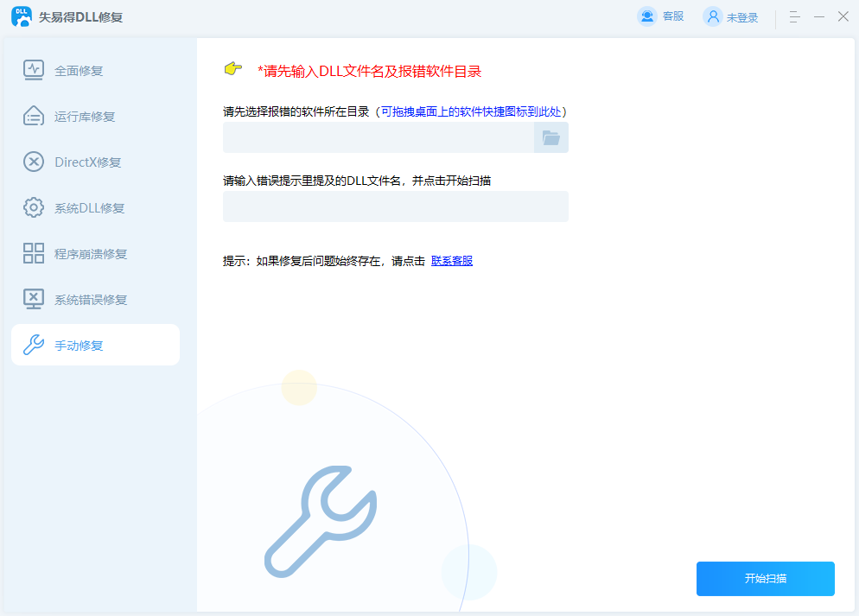Select 程序崩溃修复 in sidebar
The image size is (859, 616).
[x=91, y=254]
